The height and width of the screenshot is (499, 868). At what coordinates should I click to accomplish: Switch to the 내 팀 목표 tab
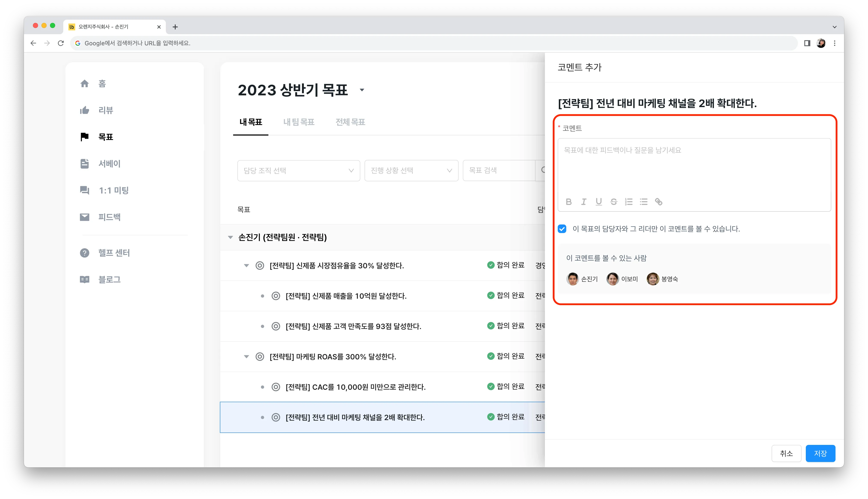(299, 122)
